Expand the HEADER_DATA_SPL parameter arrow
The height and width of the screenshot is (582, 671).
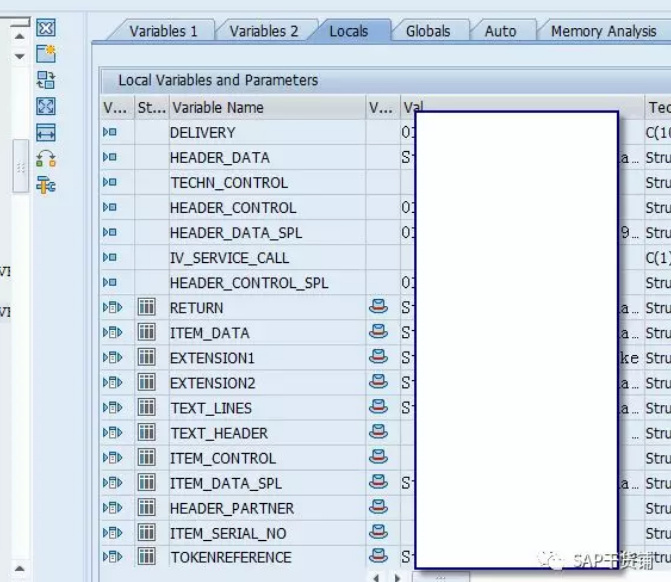tap(110, 232)
